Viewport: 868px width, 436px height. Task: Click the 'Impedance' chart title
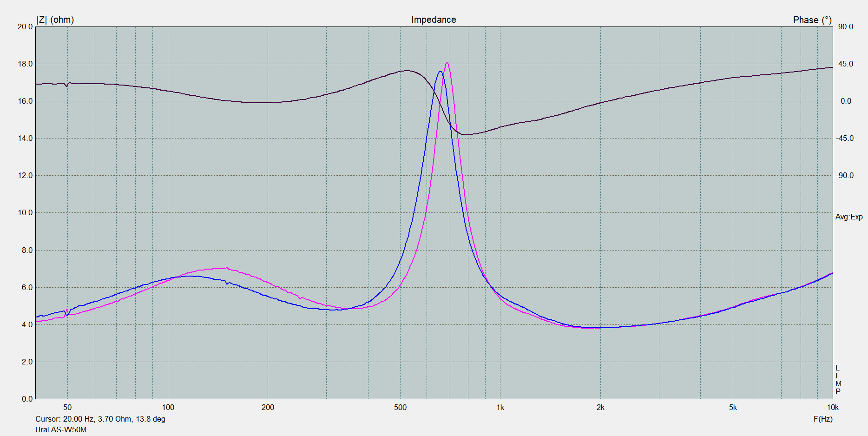434,20
